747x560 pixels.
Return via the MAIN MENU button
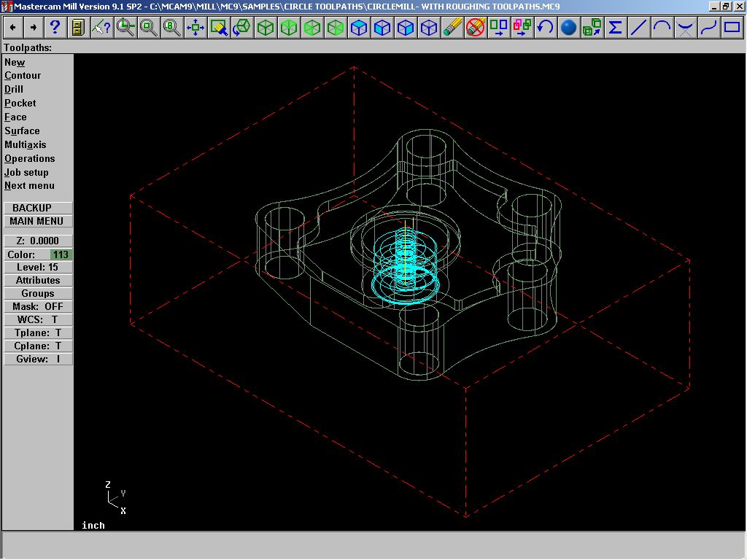[38, 222]
